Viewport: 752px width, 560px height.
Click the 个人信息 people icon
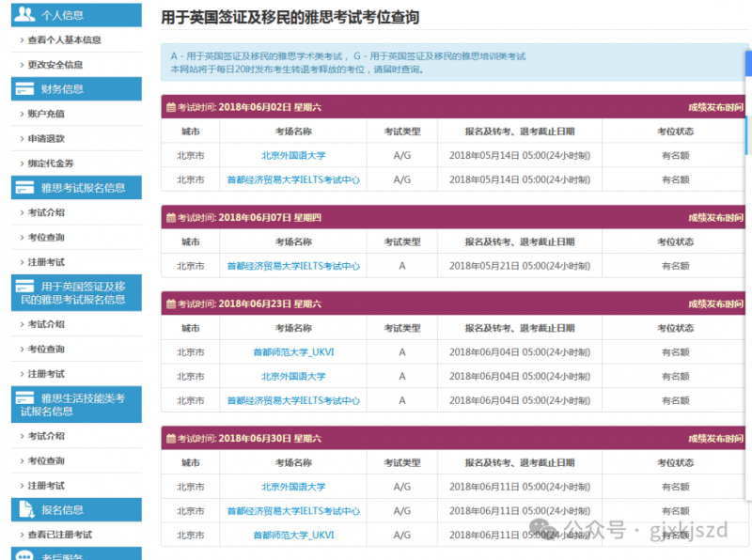pyautogui.click(x=24, y=14)
